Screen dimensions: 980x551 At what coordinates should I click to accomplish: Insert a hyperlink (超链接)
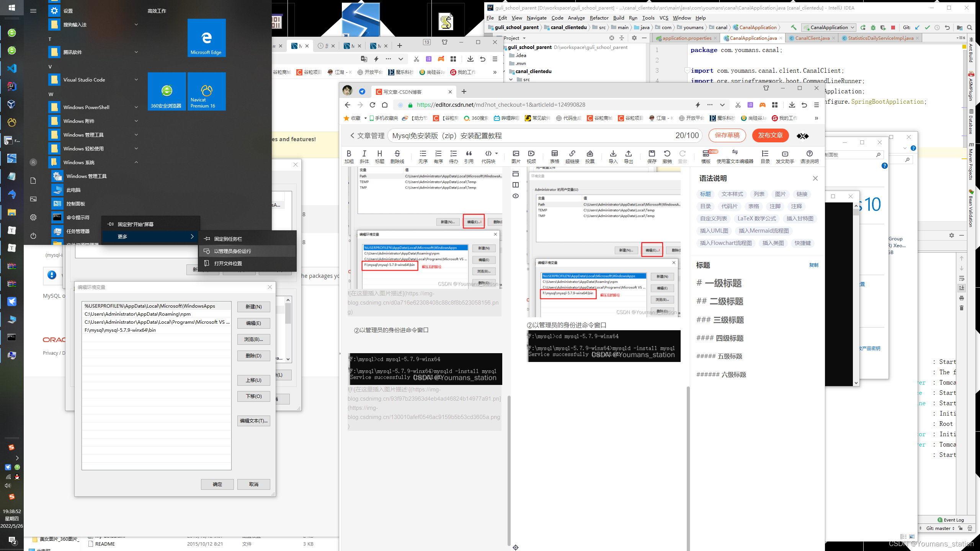coord(572,156)
